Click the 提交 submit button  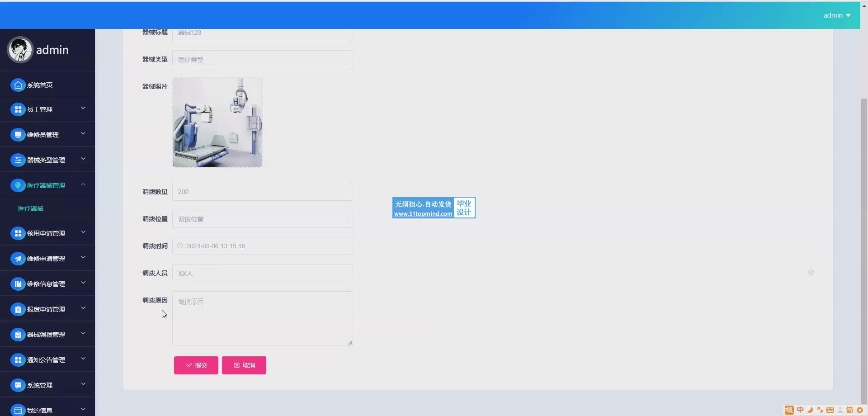pyautogui.click(x=196, y=365)
